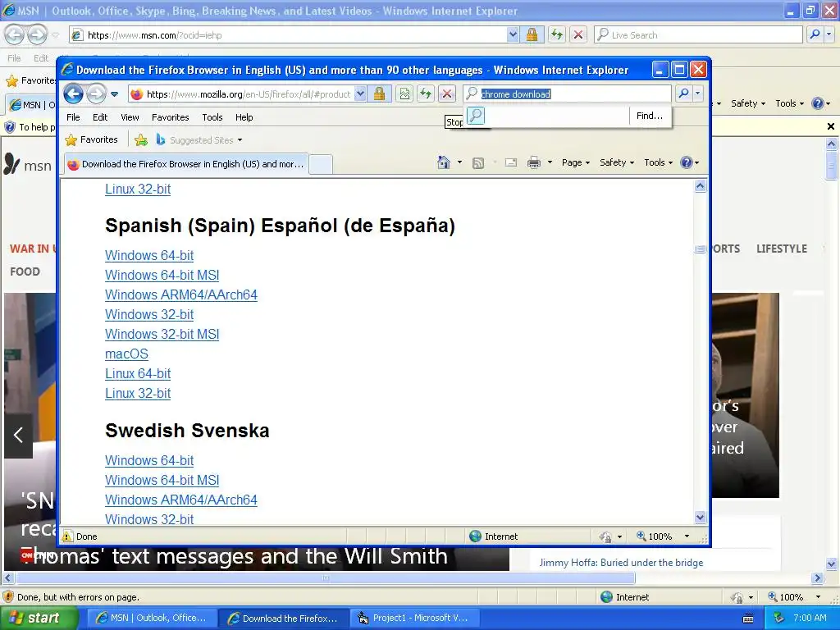Image resolution: width=840 pixels, height=630 pixels.
Task: Select the magnifier provider icon in the search dropdown
Action: click(x=476, y=116)
